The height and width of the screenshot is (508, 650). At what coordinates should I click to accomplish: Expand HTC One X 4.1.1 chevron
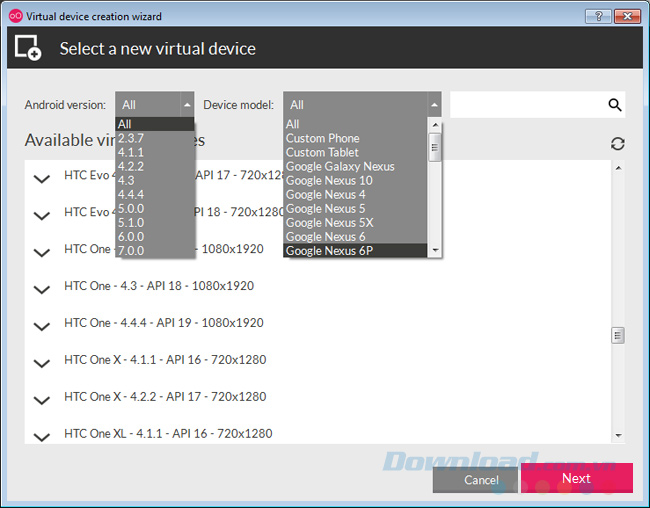click(42, 363)
